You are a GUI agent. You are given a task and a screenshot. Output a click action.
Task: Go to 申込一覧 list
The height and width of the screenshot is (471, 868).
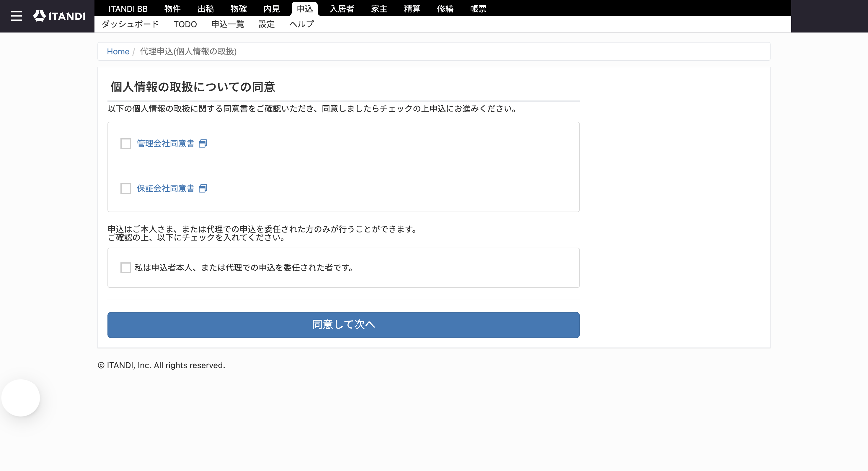[x=228, y=24]
